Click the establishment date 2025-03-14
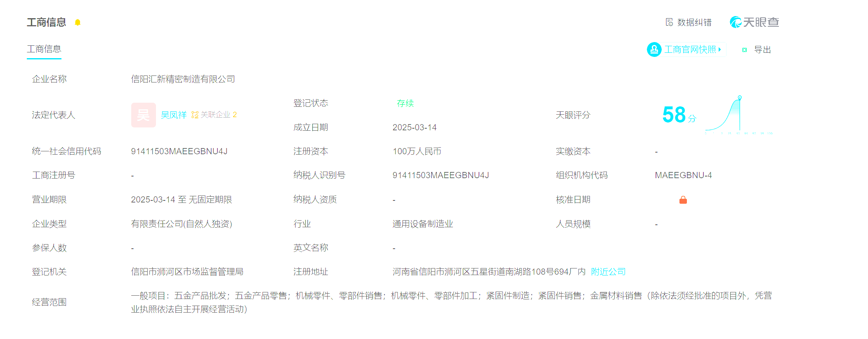 click(x=415, y=127)
